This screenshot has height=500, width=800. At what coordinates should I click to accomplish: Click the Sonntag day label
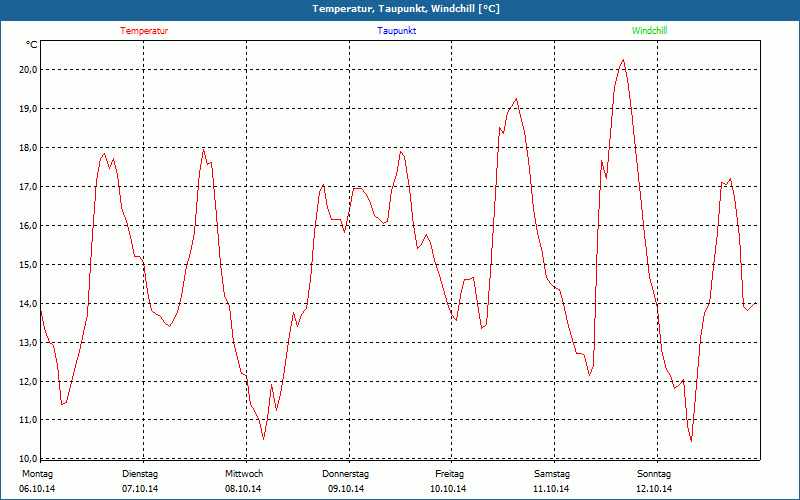click(654, 474)
